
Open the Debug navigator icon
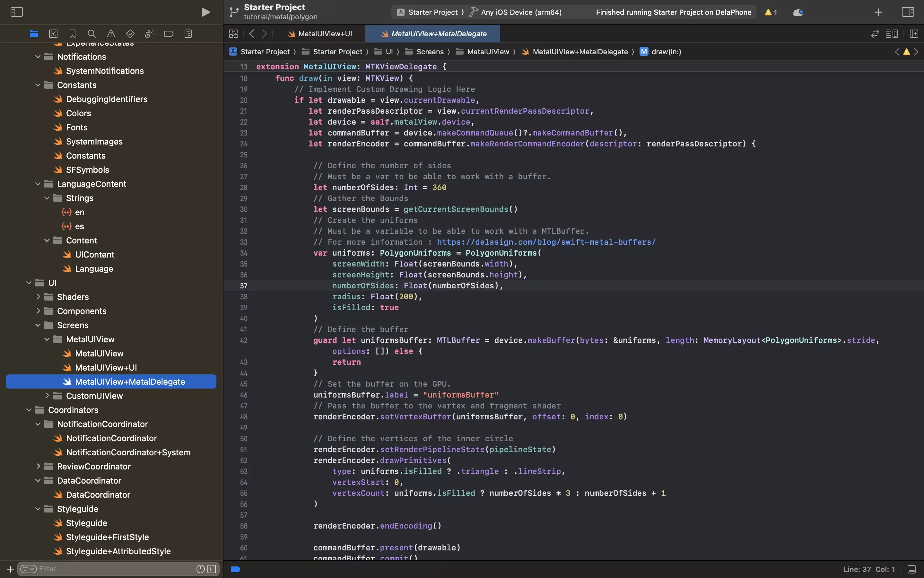(149, 34)
